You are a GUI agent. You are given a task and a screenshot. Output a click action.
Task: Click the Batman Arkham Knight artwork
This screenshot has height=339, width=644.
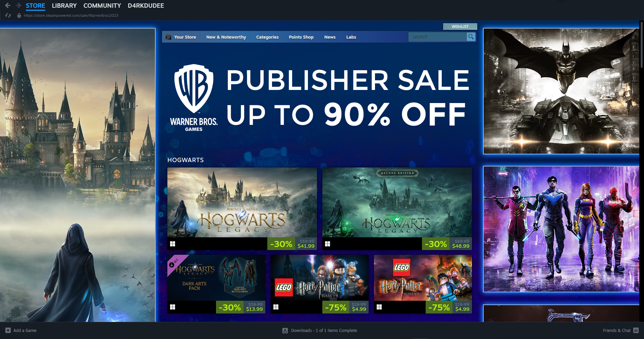[x=561, y=91]
